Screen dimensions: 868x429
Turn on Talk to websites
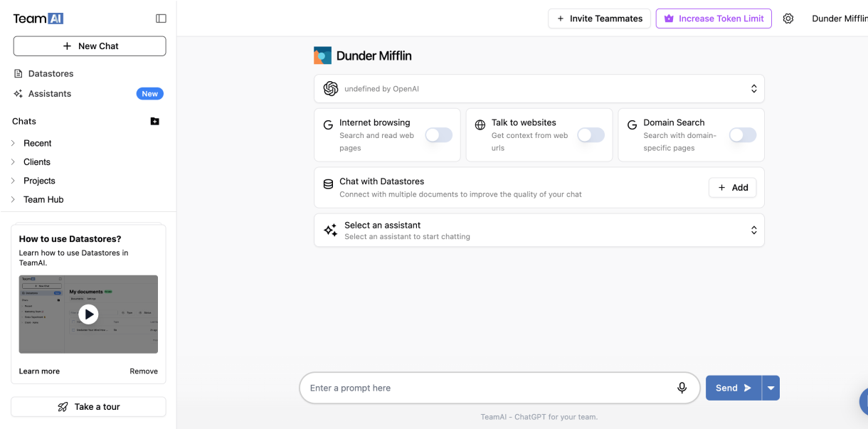(x=591, y=135)
